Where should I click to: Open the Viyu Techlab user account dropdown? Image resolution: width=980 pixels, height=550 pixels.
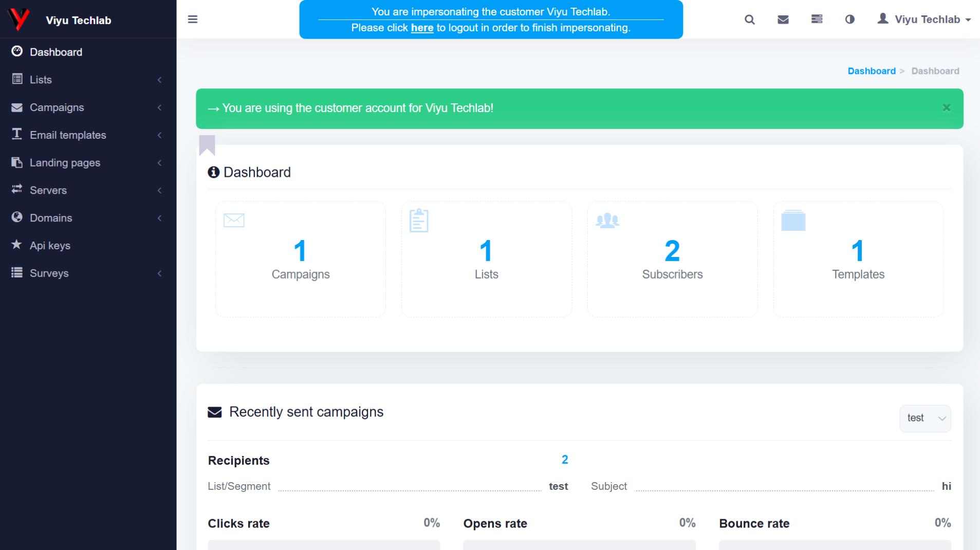(924, 20)
